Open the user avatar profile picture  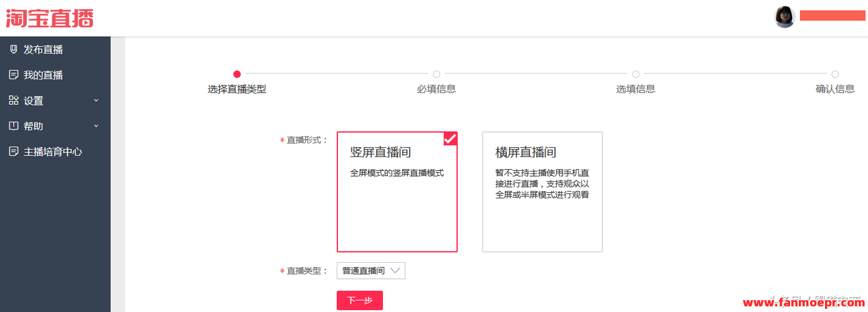point(785,17)
